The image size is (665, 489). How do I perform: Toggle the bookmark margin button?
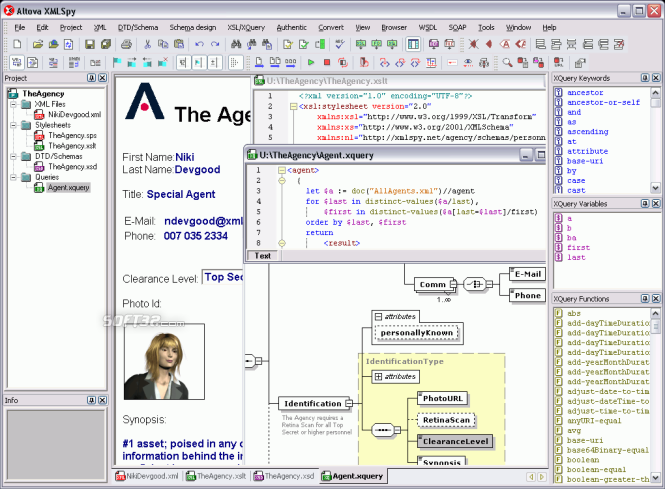pyautogui.click(x=198, y=63)
